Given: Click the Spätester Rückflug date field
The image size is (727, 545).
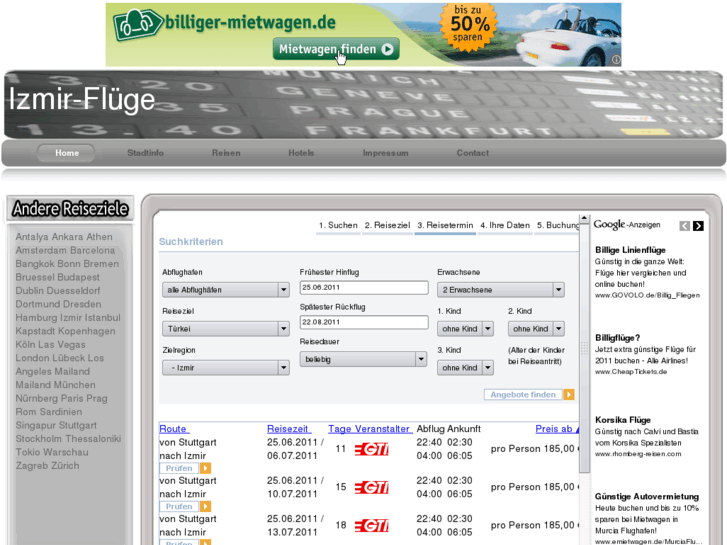Looking at the screenshot, I should (364, 322).
